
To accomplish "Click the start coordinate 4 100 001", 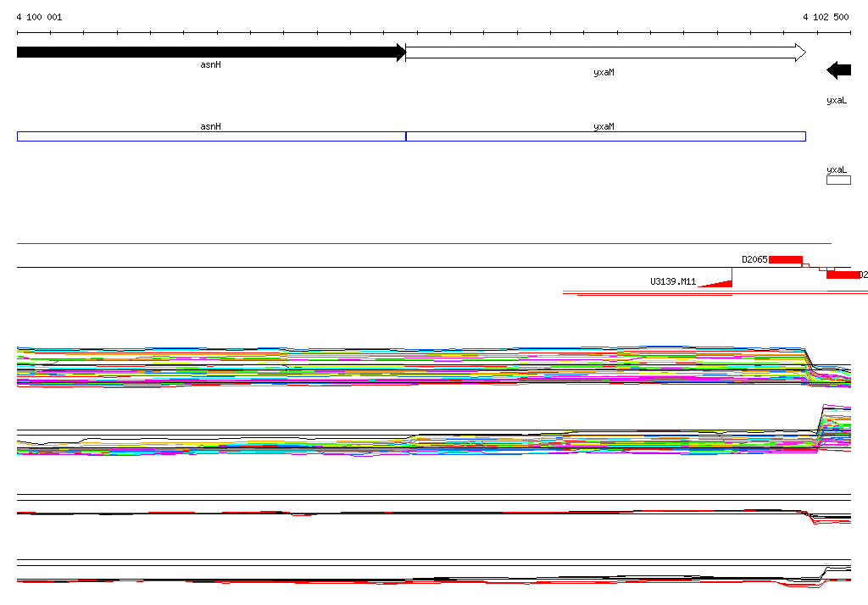I will 39,18.
